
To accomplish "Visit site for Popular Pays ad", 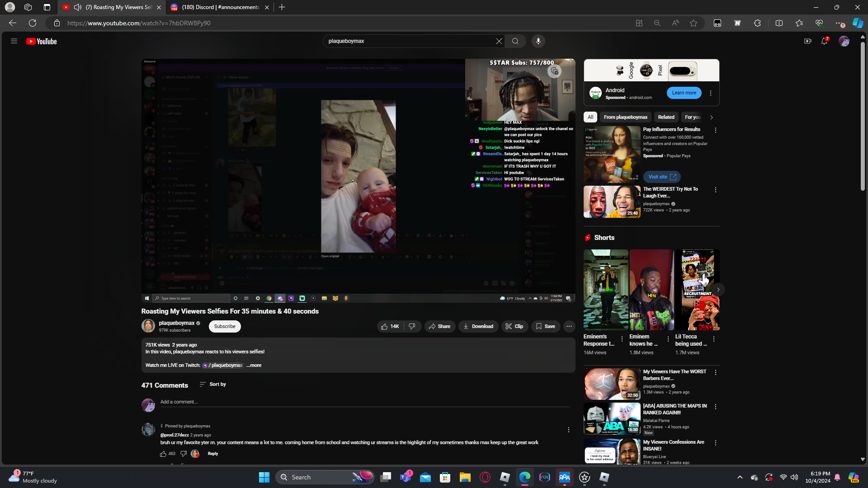I will pos(662,177).
